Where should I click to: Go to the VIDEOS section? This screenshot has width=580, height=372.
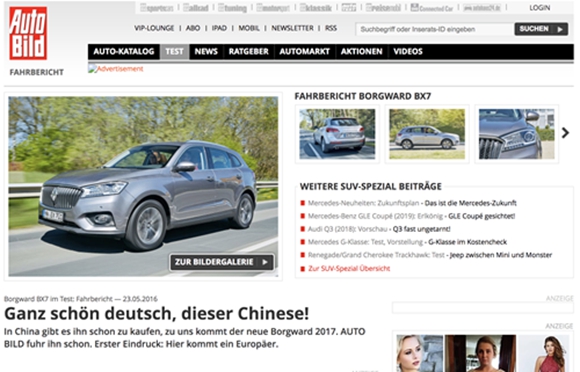408,51
